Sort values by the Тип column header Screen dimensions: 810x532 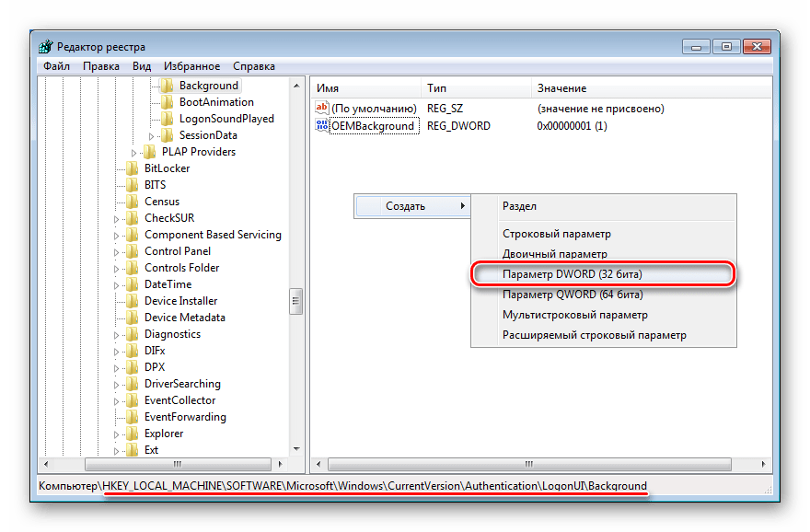tap(476, 88)
